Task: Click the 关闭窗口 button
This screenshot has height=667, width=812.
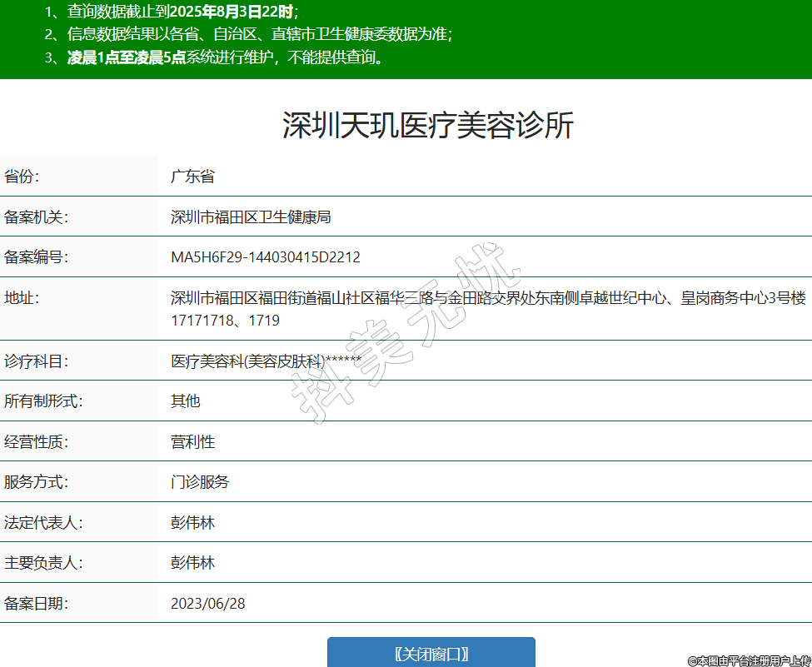Action: pos(431,653)
